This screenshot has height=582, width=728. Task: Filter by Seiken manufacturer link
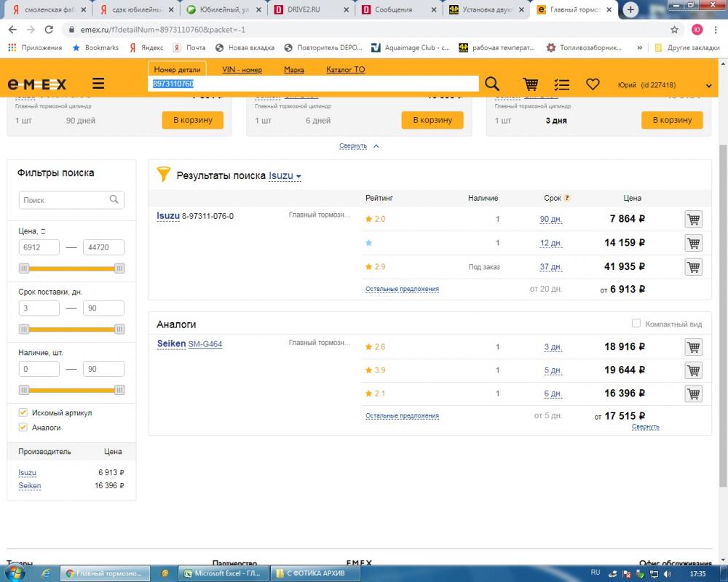coord(30,485)
